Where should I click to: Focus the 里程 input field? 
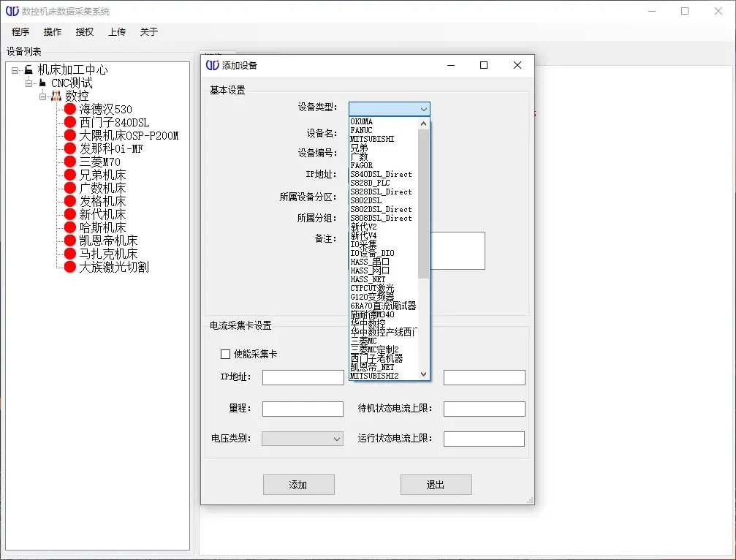click(x=303, y=409)
